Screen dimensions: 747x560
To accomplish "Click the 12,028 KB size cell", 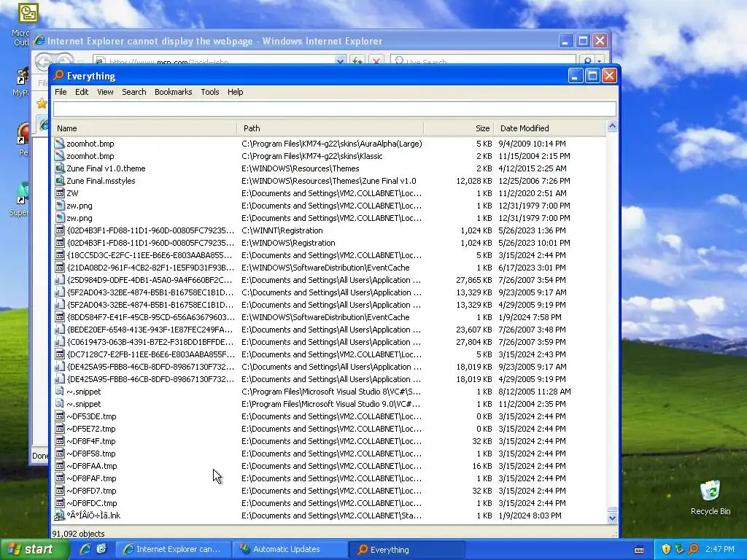I will [474, 181].
